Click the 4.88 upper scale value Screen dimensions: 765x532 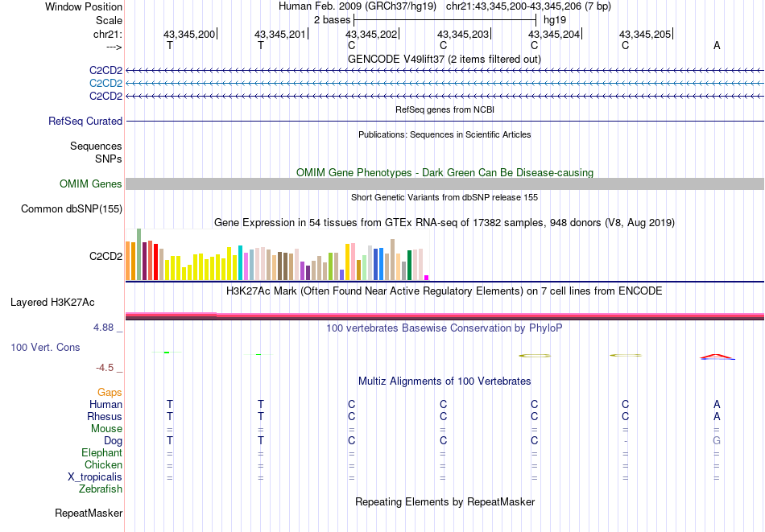[x=104, y=328]
